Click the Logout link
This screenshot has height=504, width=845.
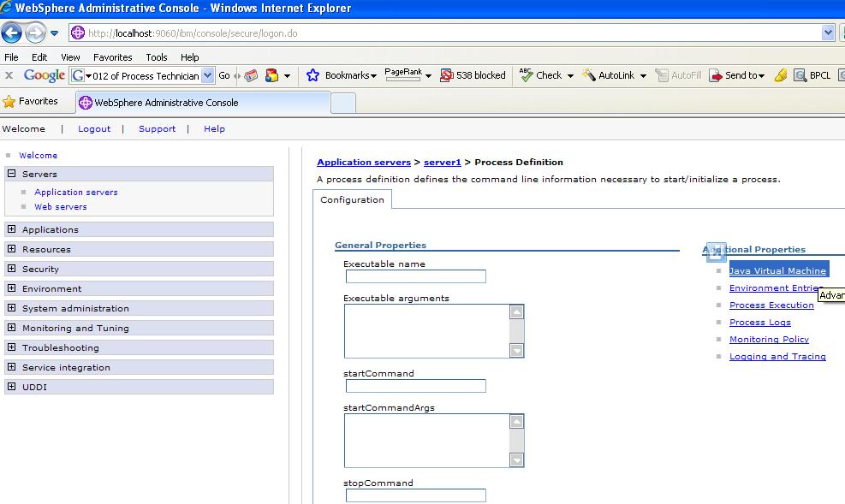pyautogui.click(x=93, y=128)
